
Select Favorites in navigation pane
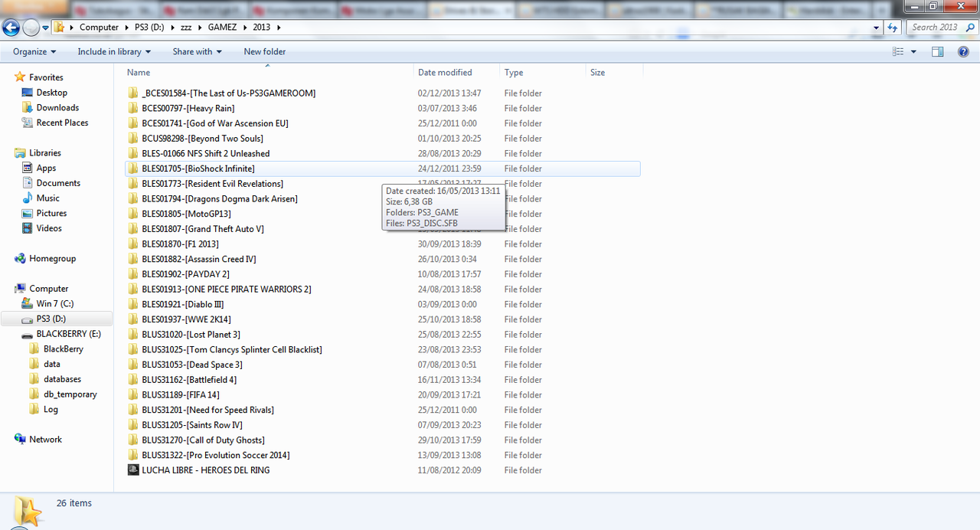(46, 77)
